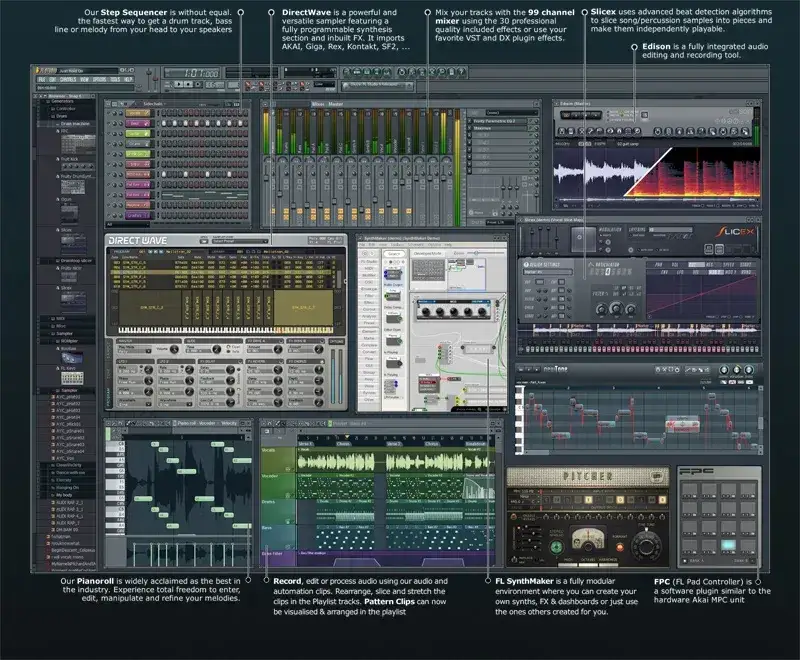800x660 pixels.
Task: Open the FILE menu in FL Studio
Action: pyautogui.click(x=43, y=79)
